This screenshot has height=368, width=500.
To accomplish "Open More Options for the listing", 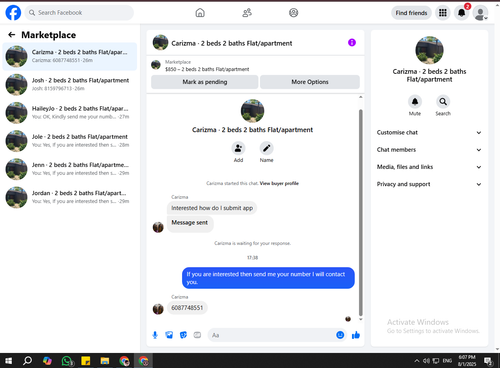I will point(310,82).
